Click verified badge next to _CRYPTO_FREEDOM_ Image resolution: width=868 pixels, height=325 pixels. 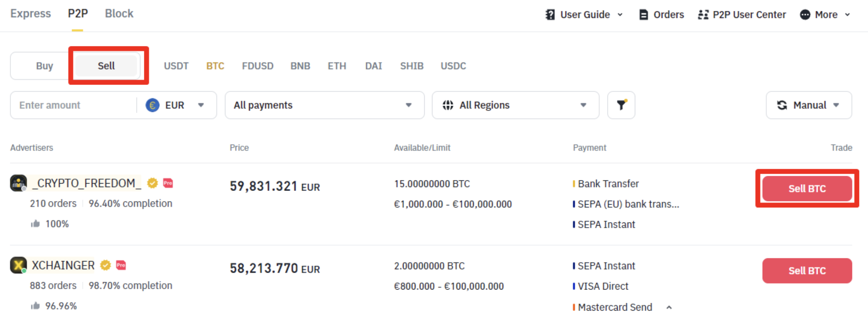[x=152, y=183]
